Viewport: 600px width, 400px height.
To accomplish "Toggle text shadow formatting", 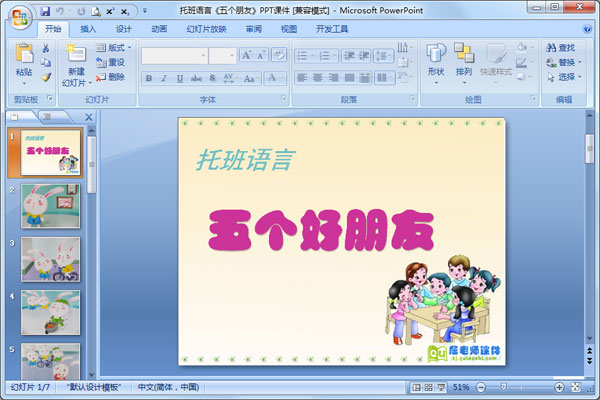I will tap(212, 78).
